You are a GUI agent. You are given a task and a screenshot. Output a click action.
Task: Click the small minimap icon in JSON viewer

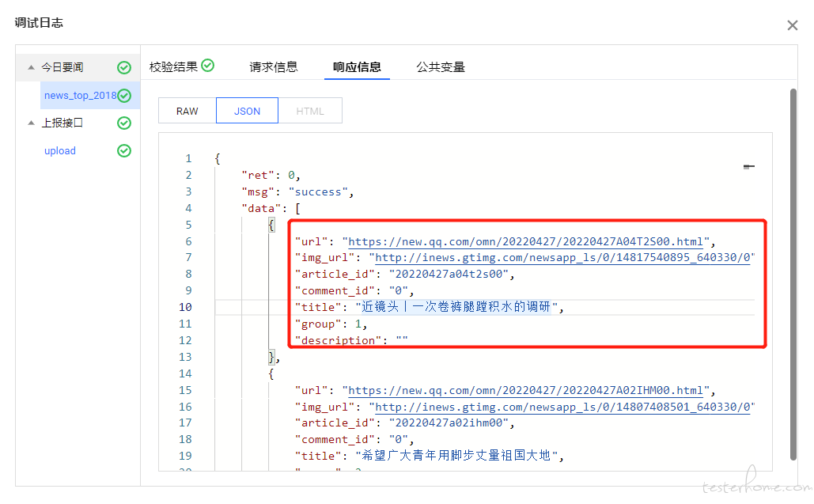coord(748,167)
